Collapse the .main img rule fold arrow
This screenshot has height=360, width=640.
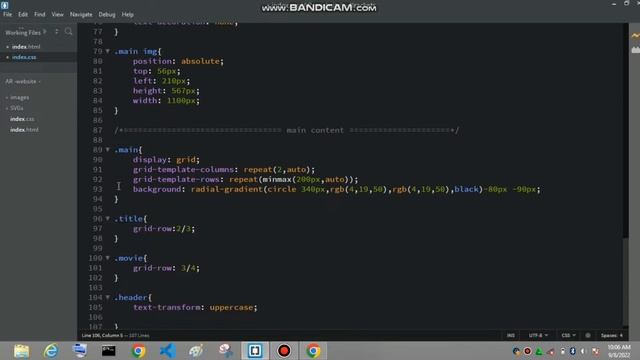pyautogui.click(x=108, y=51)
